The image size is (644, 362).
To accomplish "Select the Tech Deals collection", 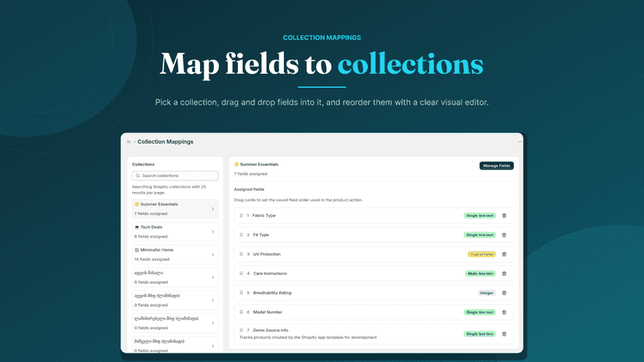I will pyautogui.click(x=175, y=232).
